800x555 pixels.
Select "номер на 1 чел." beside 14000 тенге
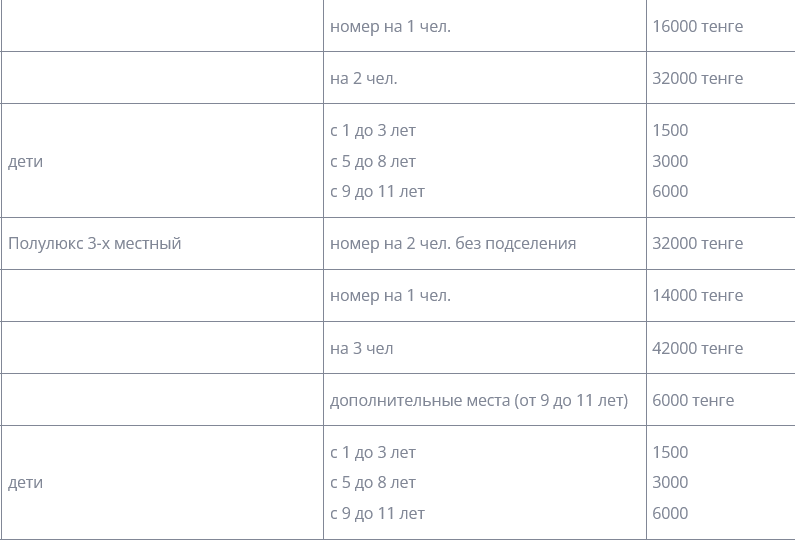(x=390, y=295)
